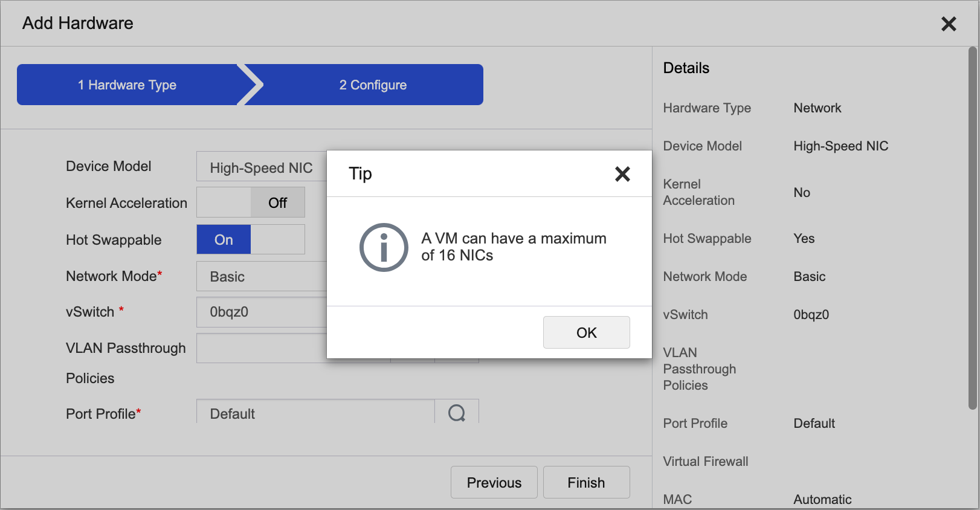Click the Details panel heading
This screenshot has height=510, width=980.
[686, 68]
